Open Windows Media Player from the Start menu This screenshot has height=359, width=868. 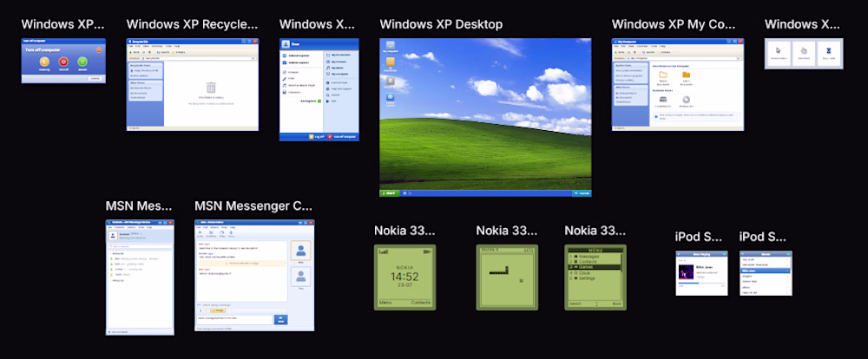pyautogui.click(x=299, y=85)
